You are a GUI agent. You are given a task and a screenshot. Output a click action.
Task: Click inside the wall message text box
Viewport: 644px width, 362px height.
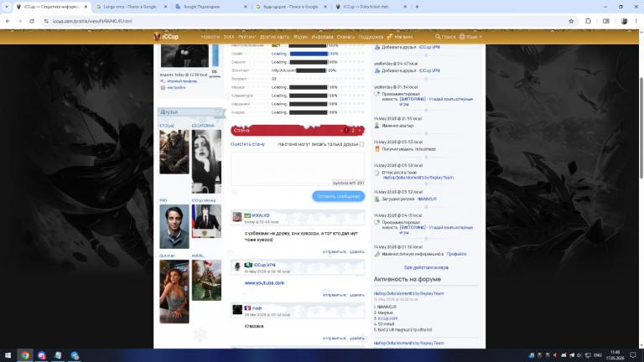coord(298,169)
